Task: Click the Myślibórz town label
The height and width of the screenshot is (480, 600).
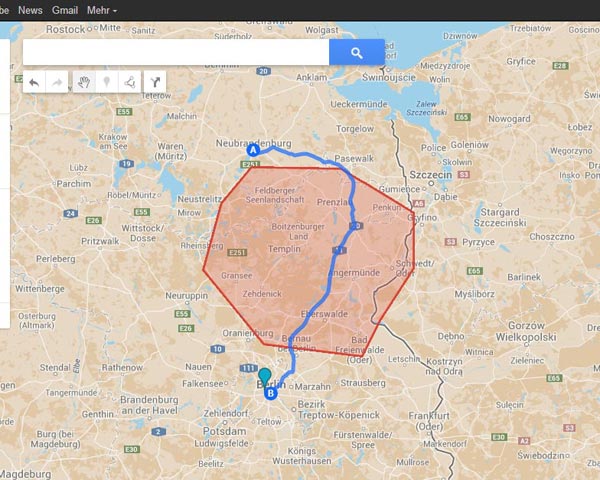Action: pyautogui.click(x=474, y=294)
